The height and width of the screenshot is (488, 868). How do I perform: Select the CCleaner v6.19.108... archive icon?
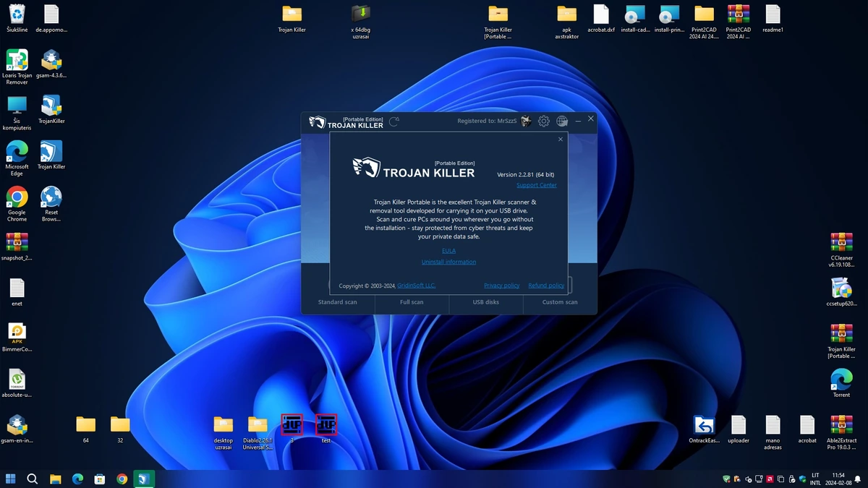pos(841,250)
